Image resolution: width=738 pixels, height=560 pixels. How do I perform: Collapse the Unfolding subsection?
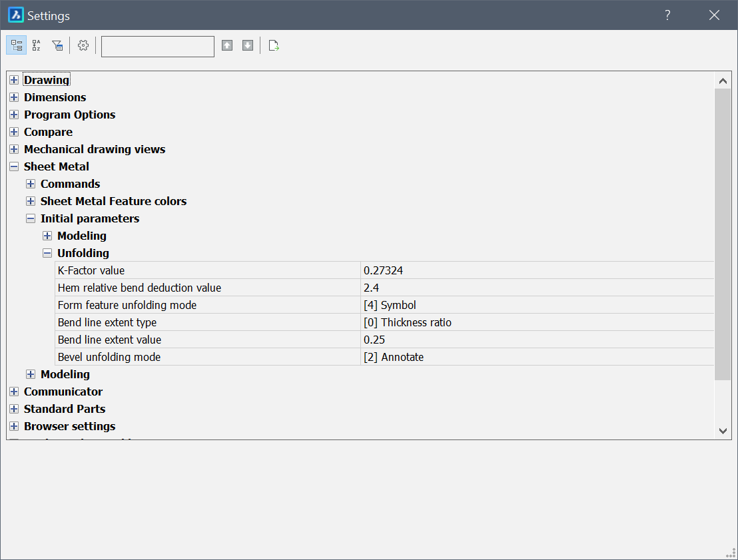coord(47,253)
